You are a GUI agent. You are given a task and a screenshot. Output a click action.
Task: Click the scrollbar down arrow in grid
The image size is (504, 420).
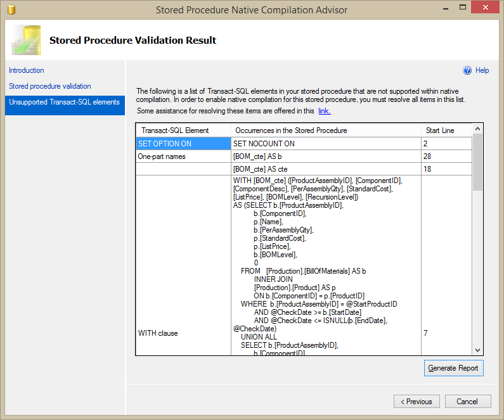pos(478,350)
